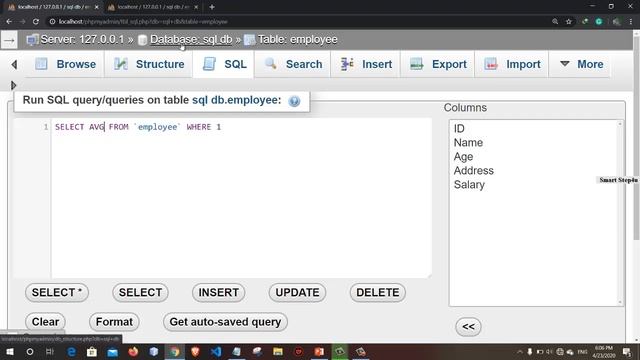
Task: Open the Import tab
Action: click(512, 64)
